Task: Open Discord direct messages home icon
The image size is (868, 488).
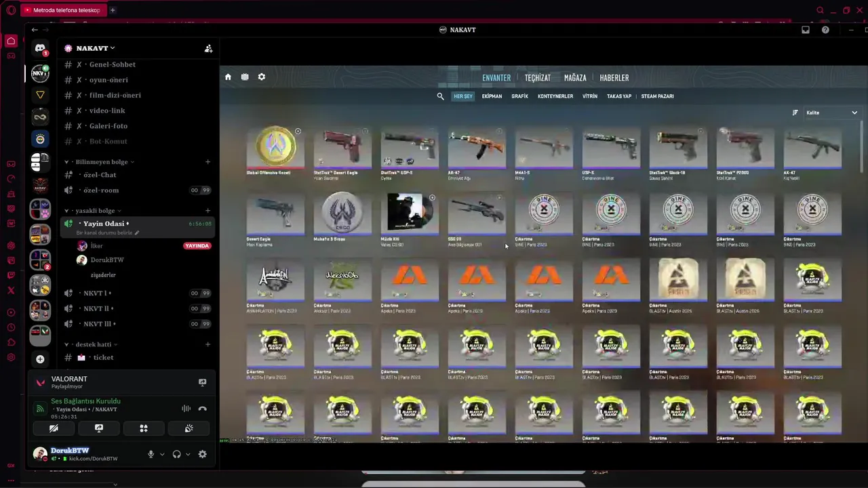Action: click(40, 49)
